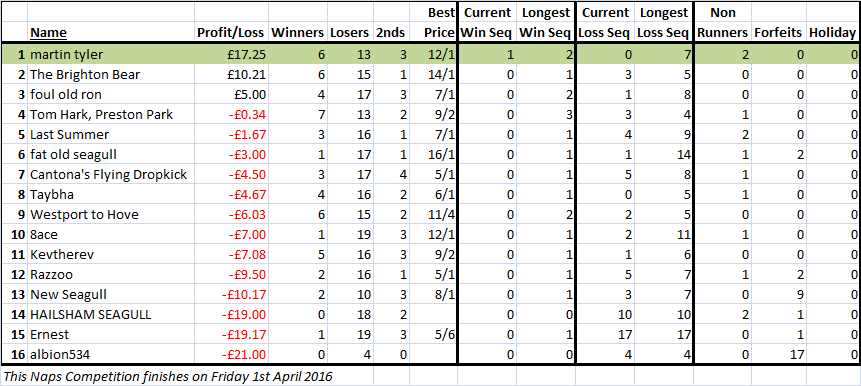This screenshot has width=861, height=386.
Task: Select the martin tyler name cell
Action: pos(110,54)
